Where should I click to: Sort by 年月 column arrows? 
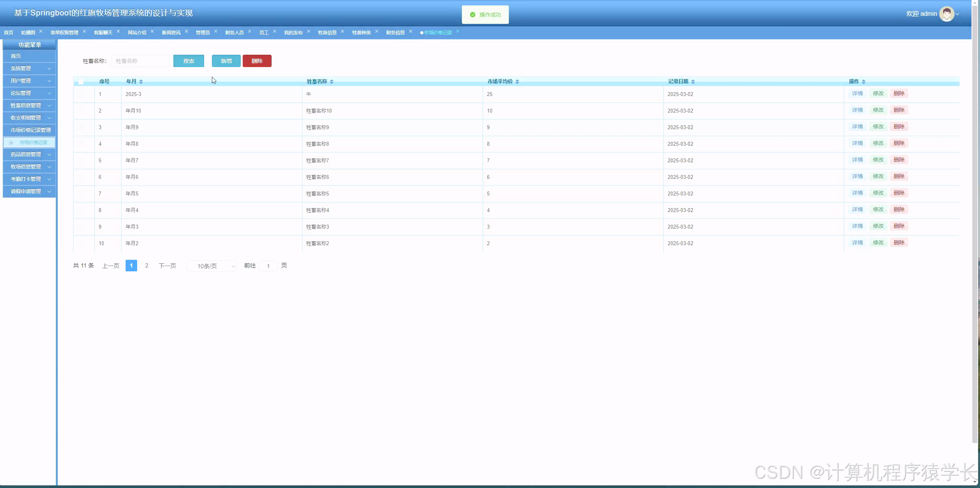pyautogui.click(x=141, y=82)
